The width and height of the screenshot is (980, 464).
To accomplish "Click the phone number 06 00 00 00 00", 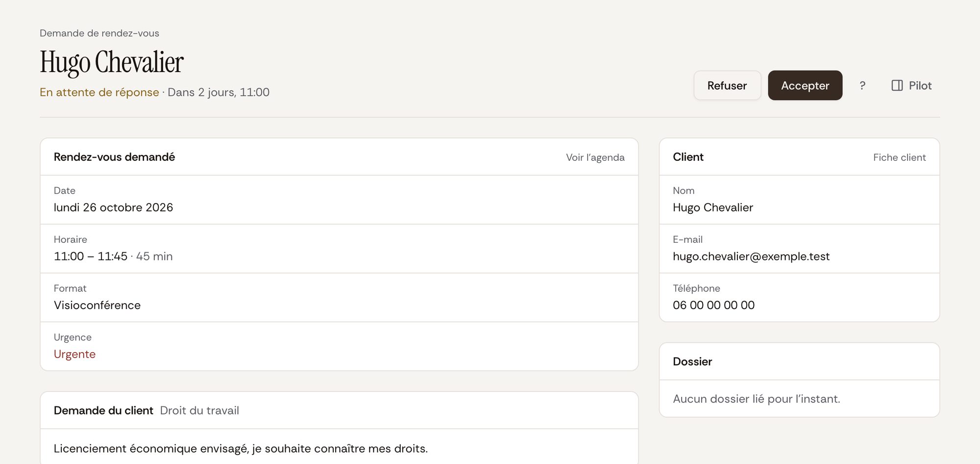I will click(713, 305).
